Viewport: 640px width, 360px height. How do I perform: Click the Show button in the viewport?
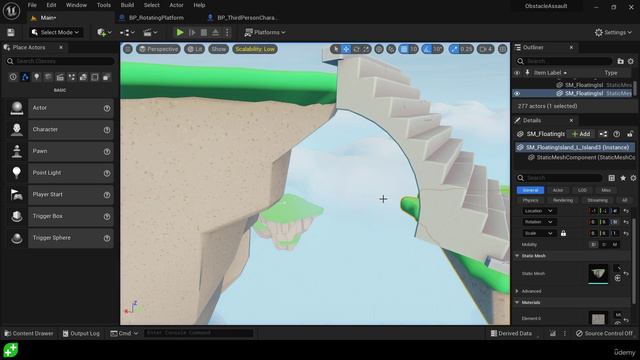click(x=219, y=49)
